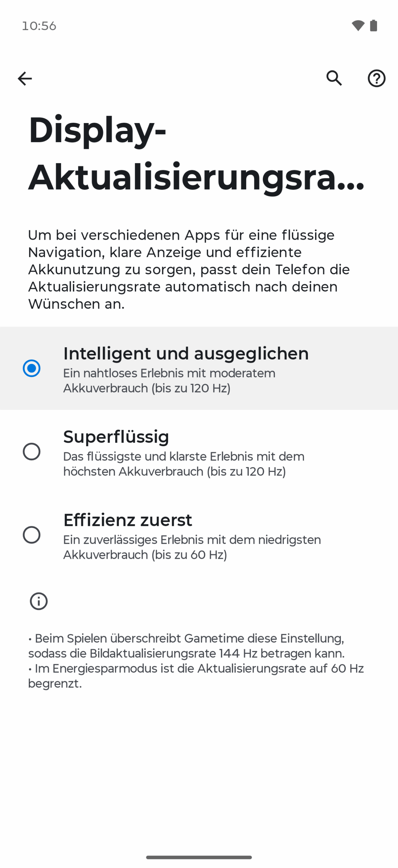
Task: Open settings search with magnifier icon
Action: point(334,78)
